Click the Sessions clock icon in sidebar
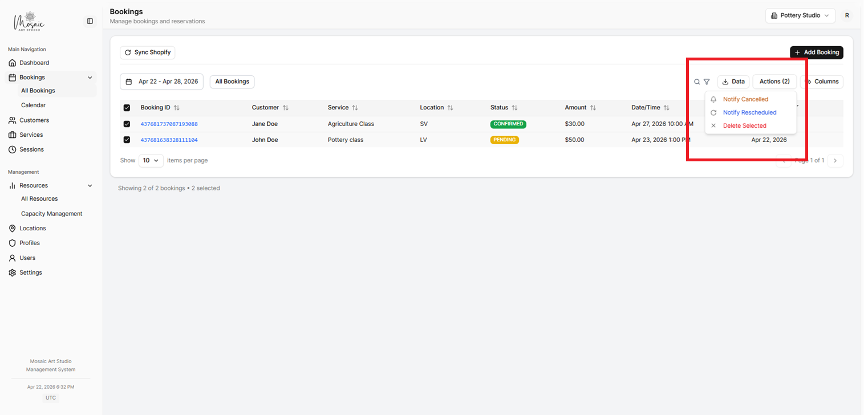The width and height of the screenshot is (868, 415). coord(13,149)
